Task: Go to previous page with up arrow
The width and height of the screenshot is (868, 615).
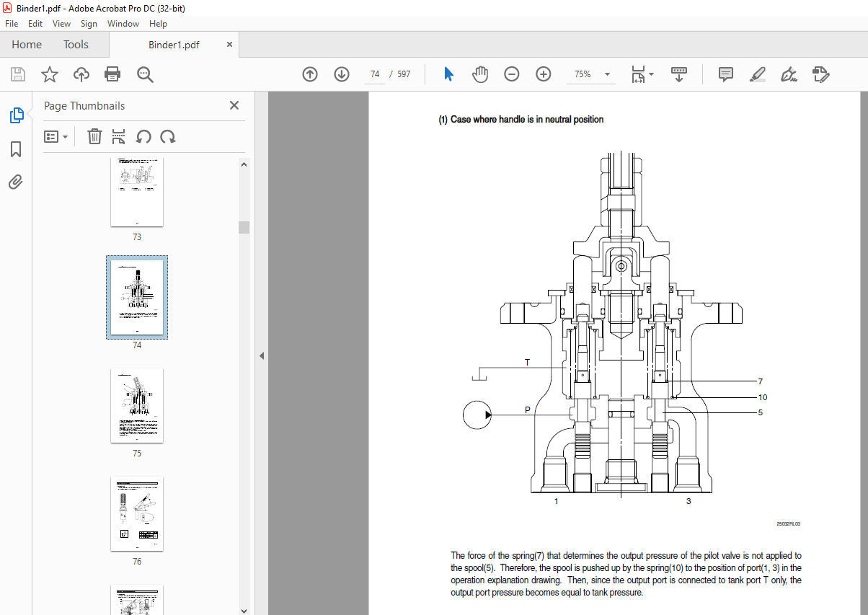Action: click(310, 74)
